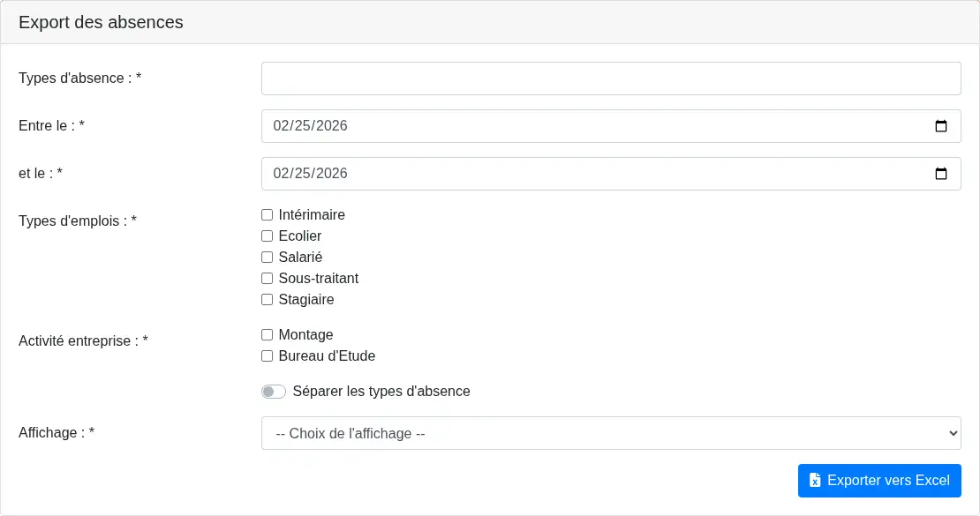Screen dimensions: 980x516
Task: Click the "Export des absences" header
Action: 101,22
